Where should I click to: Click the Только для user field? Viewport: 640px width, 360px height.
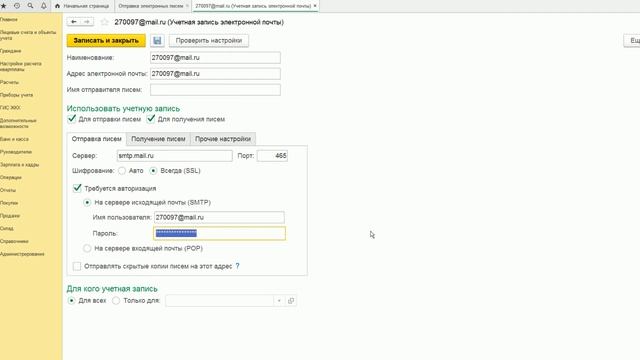[x=220, y=301]
